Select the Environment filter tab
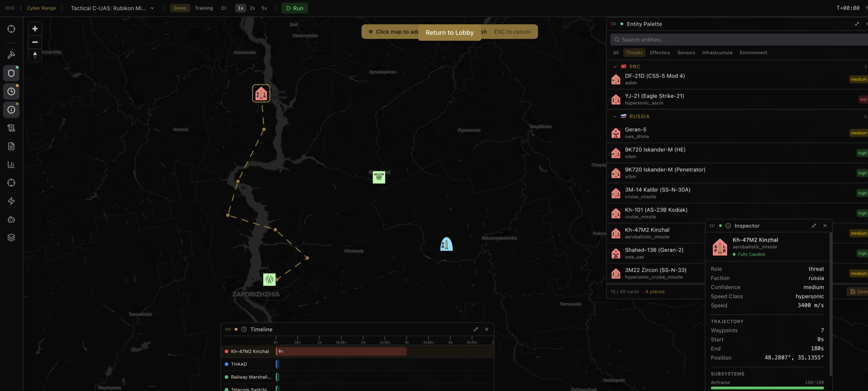The image size is (868, 391). tap(753, 53)
